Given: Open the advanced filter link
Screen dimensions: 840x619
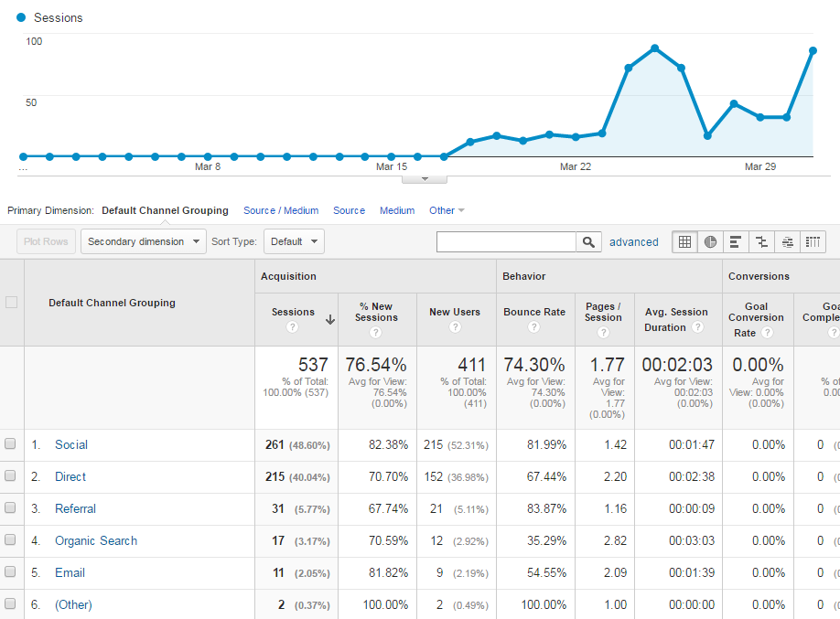Looking at the screenshot, I should pyautogui.click(x=633, y=242).
